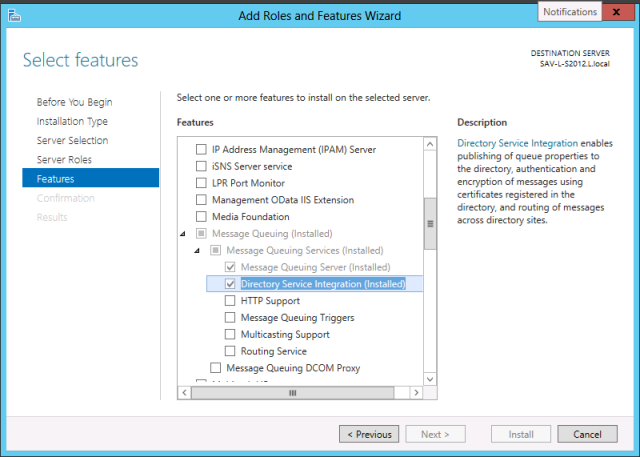This screenshot has width=640, height=457.
Task: Toggle Message Queuing Server (Installed) checkbox
Action: tap(230, 267)
